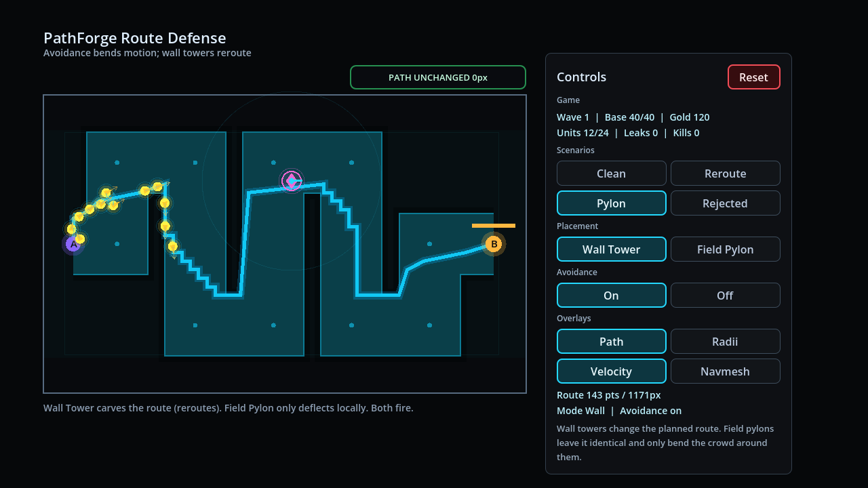
Task: Click the Game section label
Action: point(568,100)
